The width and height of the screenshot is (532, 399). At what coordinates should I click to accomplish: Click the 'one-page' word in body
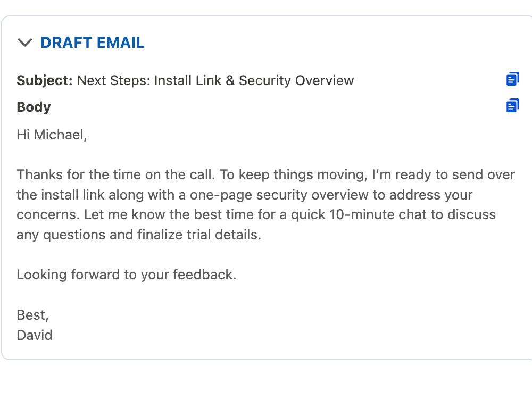(x=221, y=195)
